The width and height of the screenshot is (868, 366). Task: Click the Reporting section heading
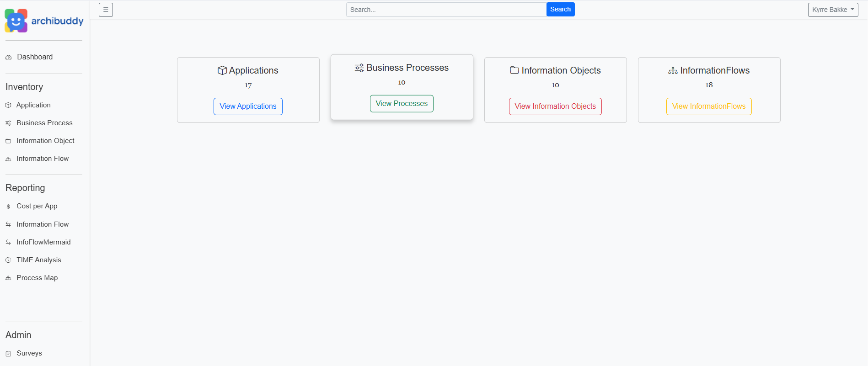coord(25,188)
